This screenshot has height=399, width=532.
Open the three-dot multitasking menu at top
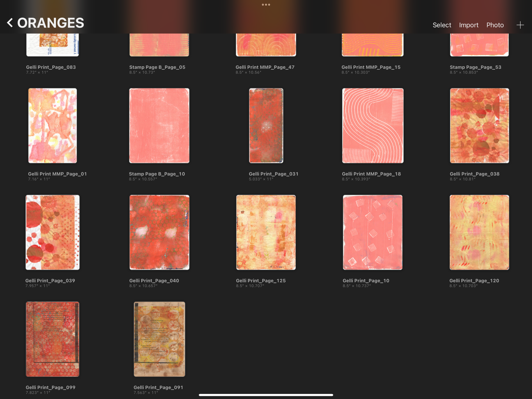point(266,4)
